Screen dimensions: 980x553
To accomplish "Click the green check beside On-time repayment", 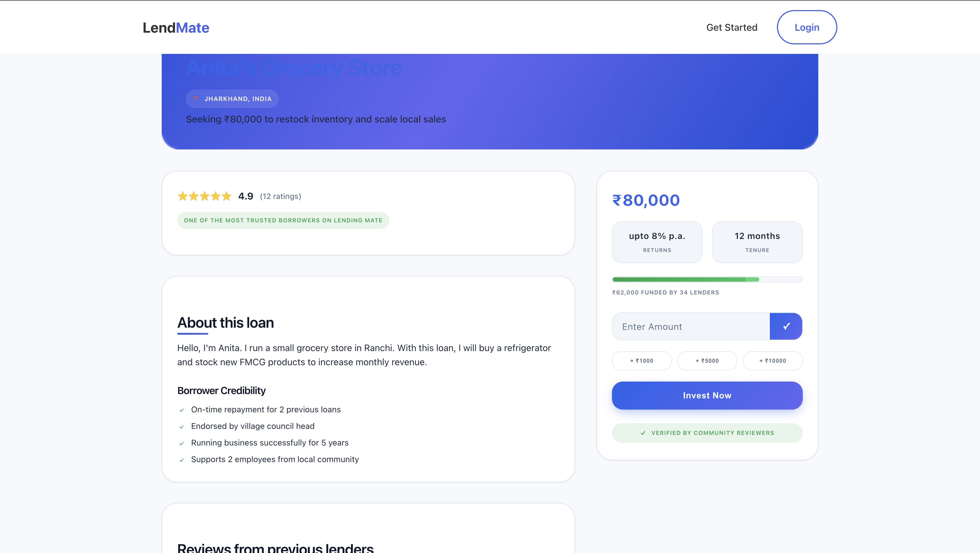I will 182,410.
